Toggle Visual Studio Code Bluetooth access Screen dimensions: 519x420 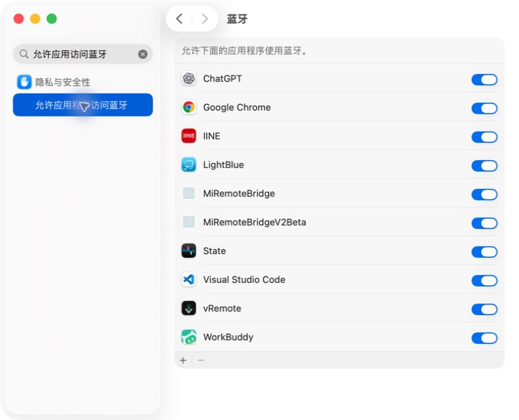(x=485, y=281)
